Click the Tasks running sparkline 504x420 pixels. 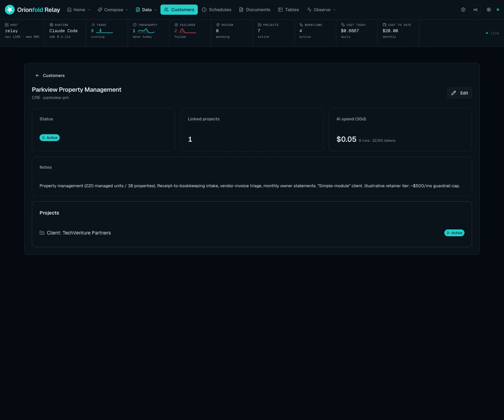104,31
